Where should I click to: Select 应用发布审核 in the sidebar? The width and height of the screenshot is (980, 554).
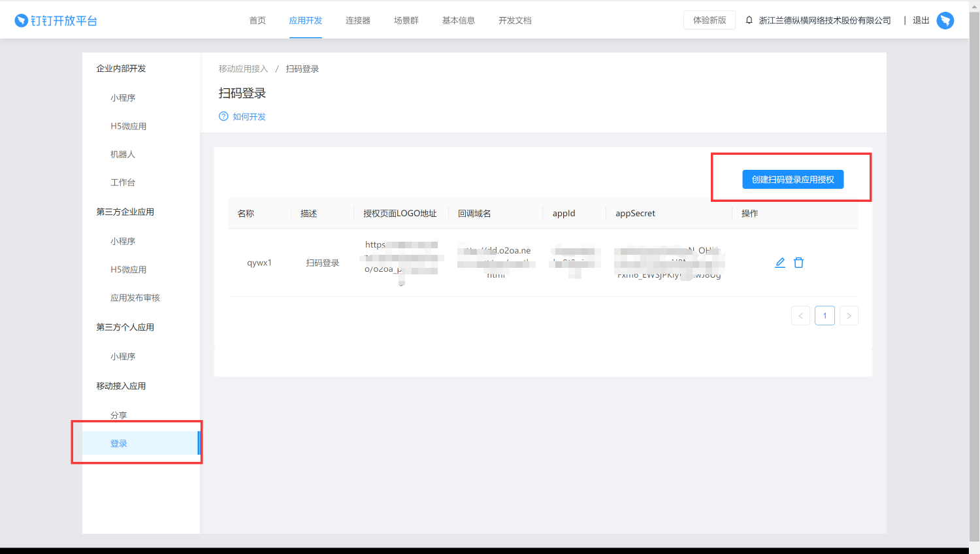pos(136,297)
